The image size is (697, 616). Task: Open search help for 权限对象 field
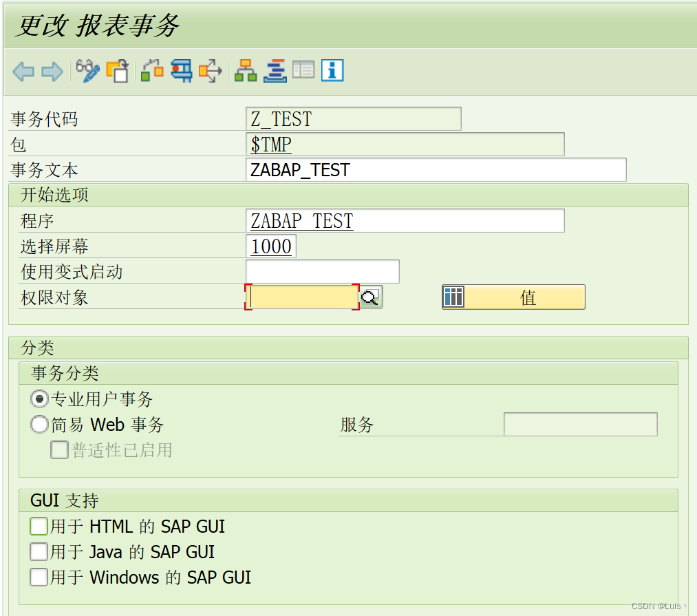[370, 297]
